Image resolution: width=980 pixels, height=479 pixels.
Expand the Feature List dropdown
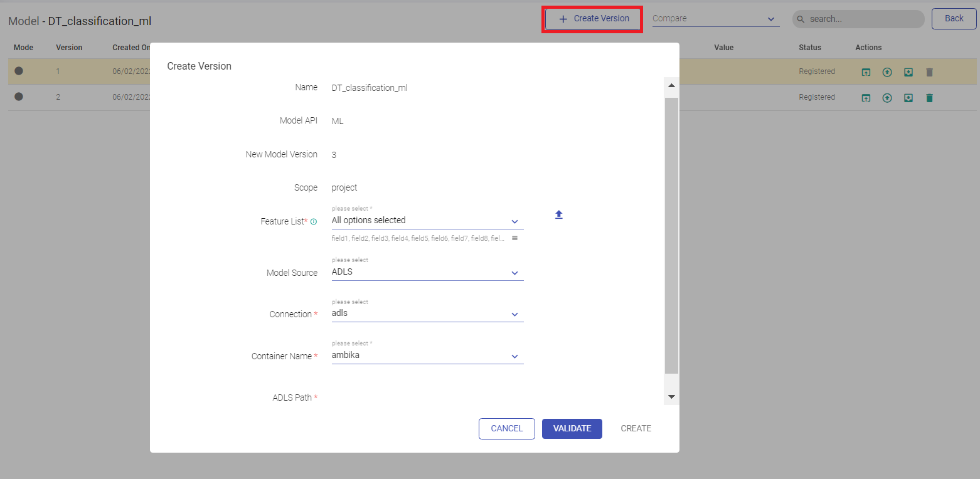tap(427, 221)
